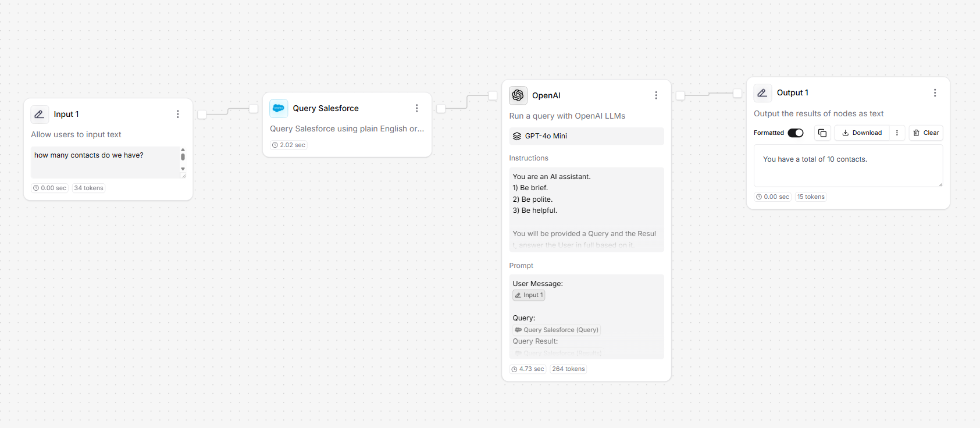
Task: Copy the output text with copy icon
Action: tap(822, 133)
